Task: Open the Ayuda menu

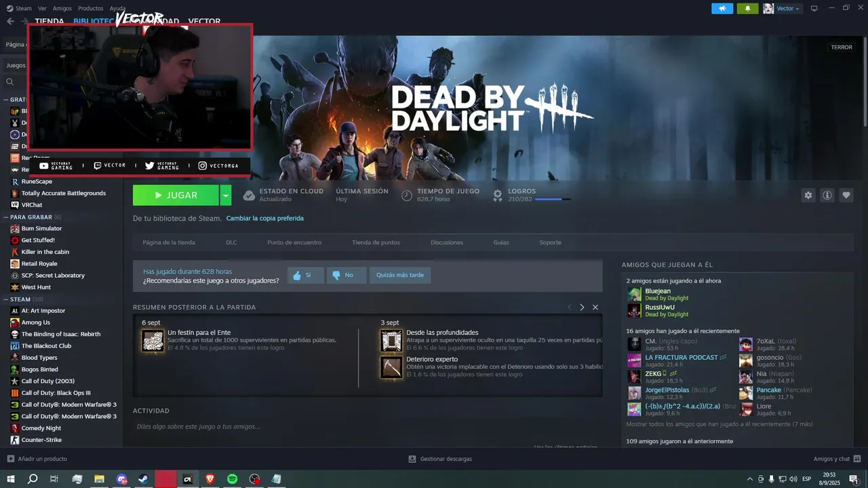Action: [x=117, y=8]
